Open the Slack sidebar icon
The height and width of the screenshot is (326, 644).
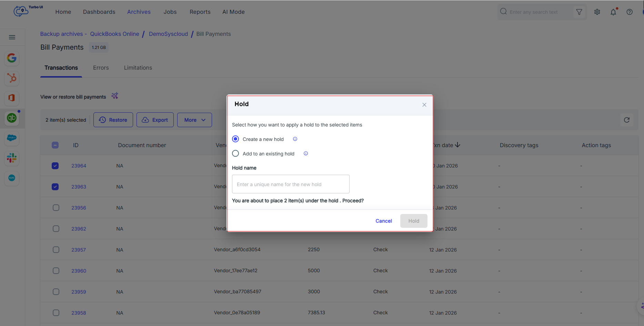pyautogui.click(x=12, y=158)
